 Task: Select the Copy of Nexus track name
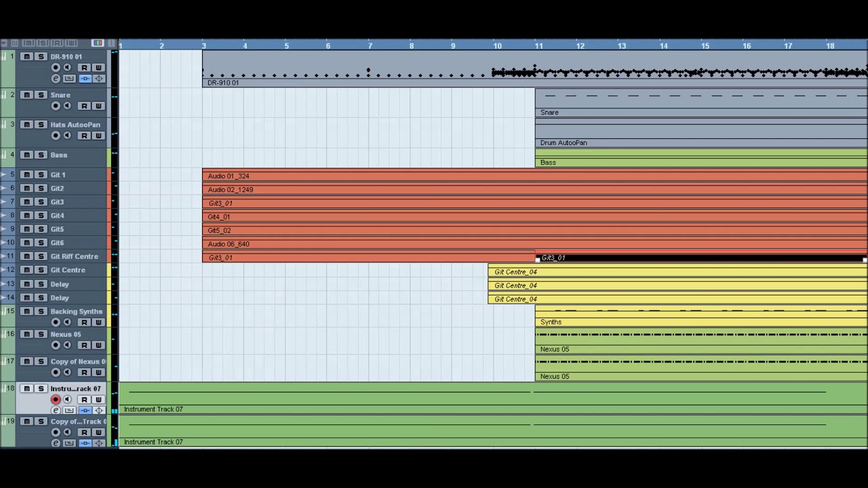pyautogui.click(x=77, y=361)
